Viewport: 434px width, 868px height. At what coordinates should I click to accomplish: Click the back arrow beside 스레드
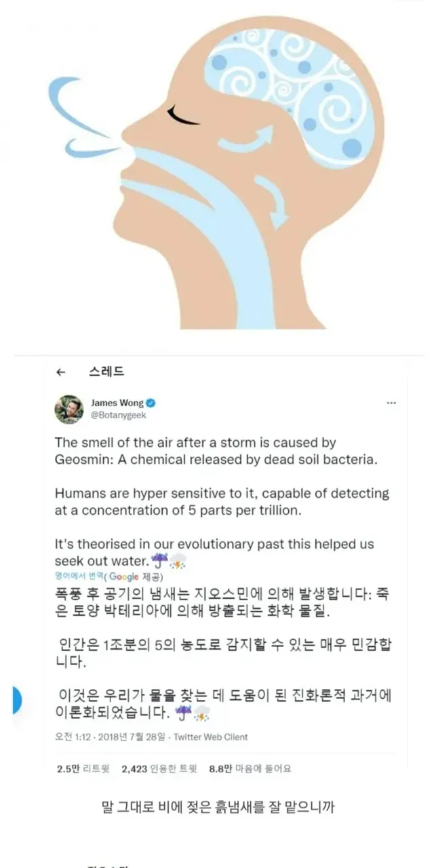click(61, 372)
